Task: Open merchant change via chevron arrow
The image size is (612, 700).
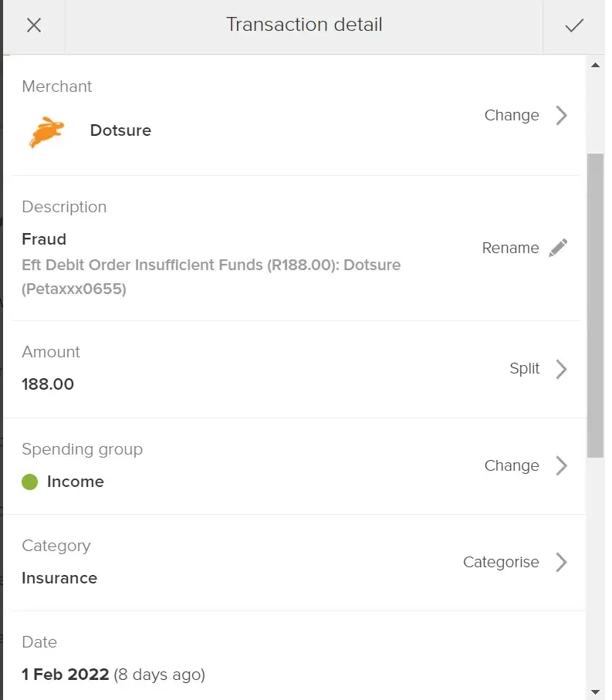Action: point(562,116)
